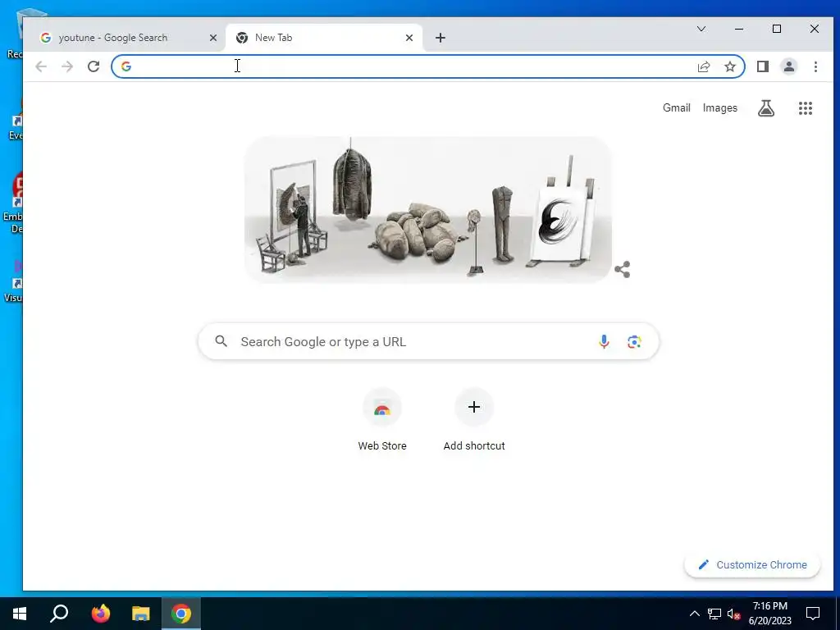Open the Chrome three-dot menu
This screenshot has width=840, height=630.
[815, 66]
